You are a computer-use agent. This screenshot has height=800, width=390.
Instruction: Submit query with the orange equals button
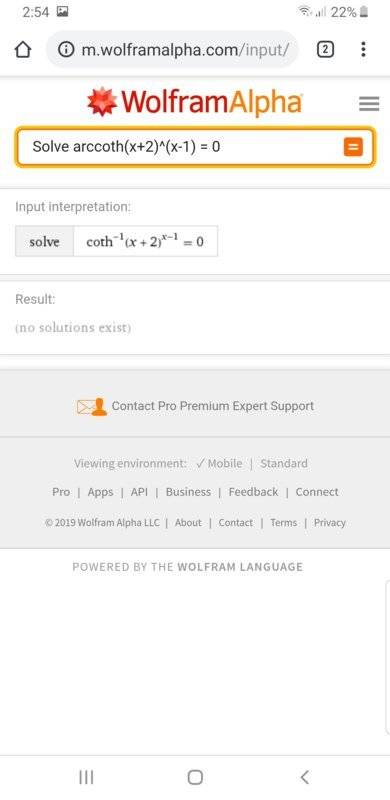click(x=353, y=147)
